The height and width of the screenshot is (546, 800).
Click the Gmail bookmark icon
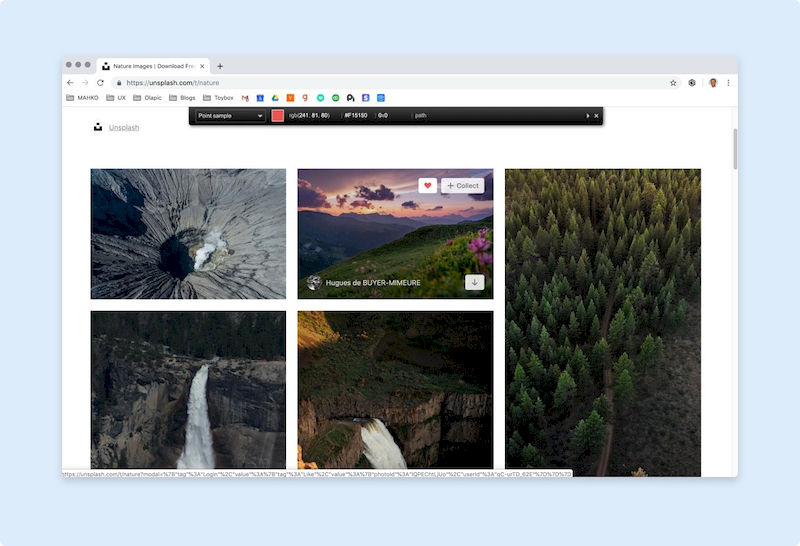[x=245, y=98]
